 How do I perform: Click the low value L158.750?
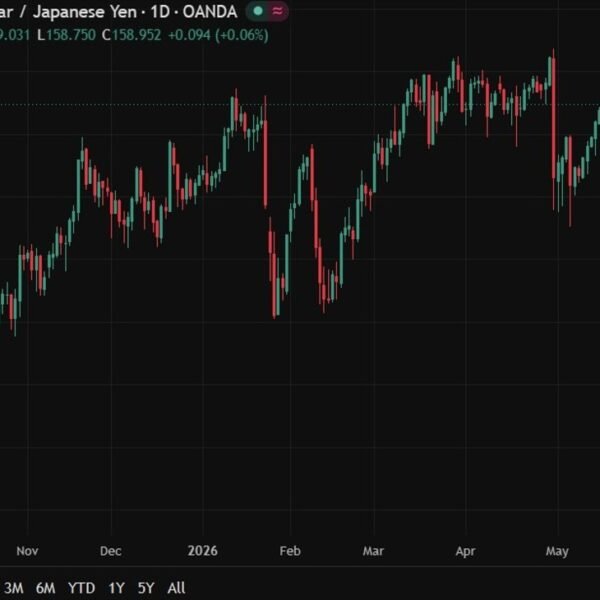(x=66, y=35)
